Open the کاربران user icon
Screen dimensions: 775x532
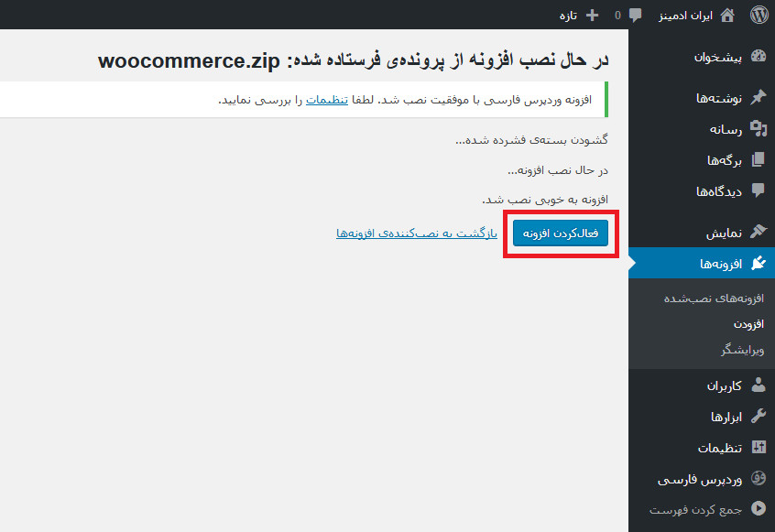tap(759, 385)
